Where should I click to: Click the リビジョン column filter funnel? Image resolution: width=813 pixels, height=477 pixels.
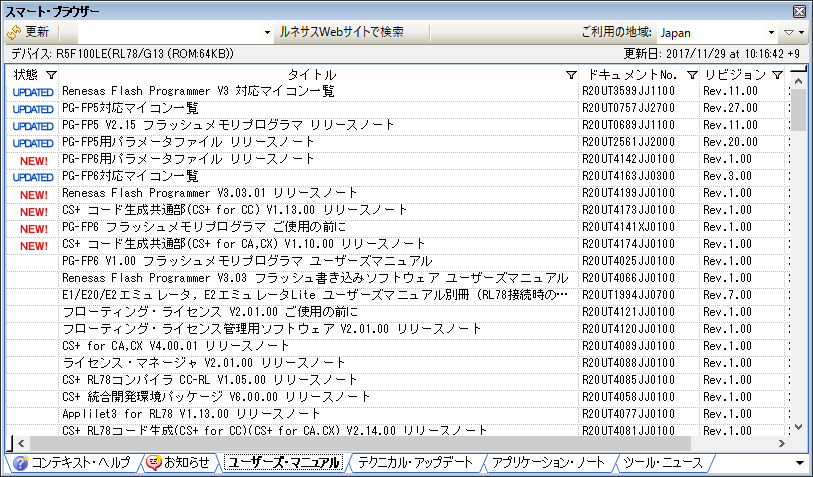pos(776,75)
